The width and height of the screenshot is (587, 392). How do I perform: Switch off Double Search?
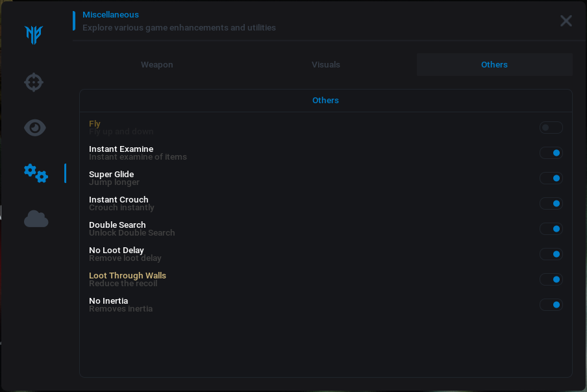click(551, 229)
